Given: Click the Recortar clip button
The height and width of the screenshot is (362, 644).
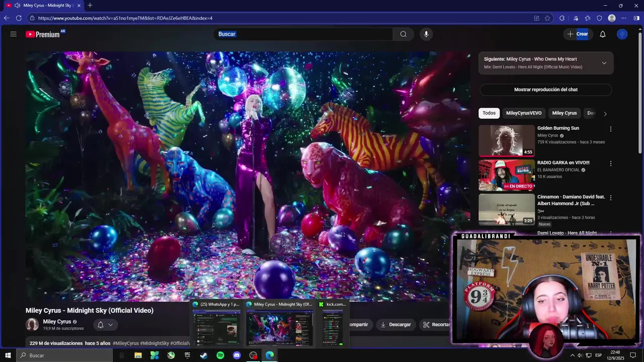Looking at the screenshot, I should point(436,325).
